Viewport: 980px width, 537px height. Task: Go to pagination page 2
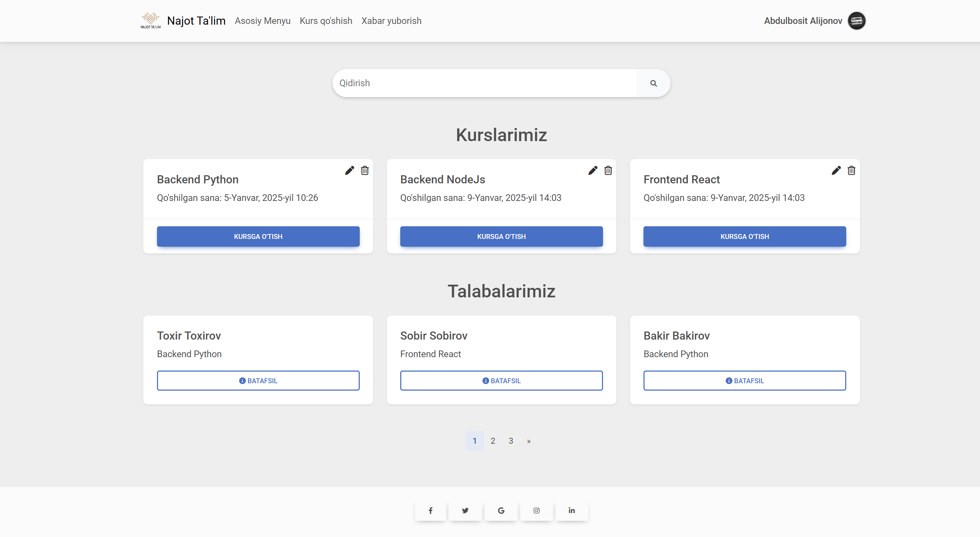pos(493,441)
